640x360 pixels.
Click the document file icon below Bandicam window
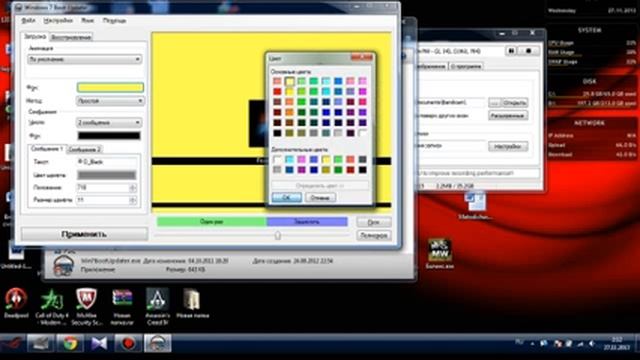(475, 206)
